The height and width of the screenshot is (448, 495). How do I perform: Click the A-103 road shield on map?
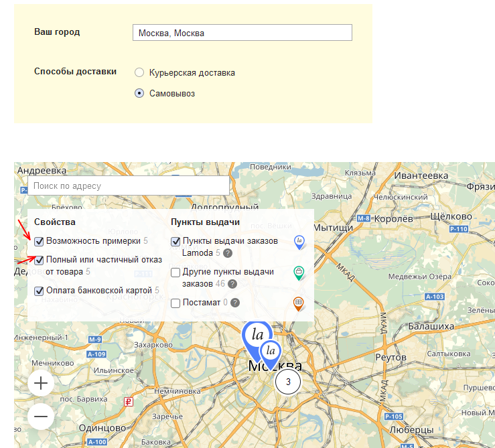pos(435,297)
